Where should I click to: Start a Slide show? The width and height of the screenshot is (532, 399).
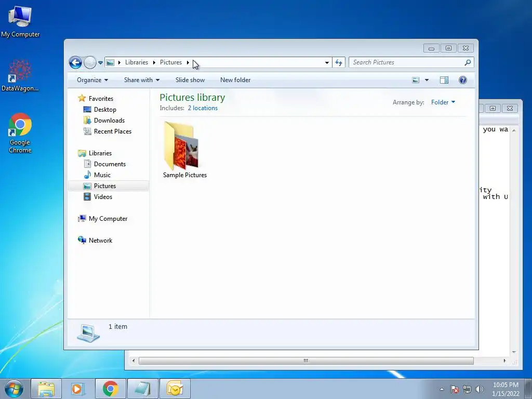click(x=190, y=80)
